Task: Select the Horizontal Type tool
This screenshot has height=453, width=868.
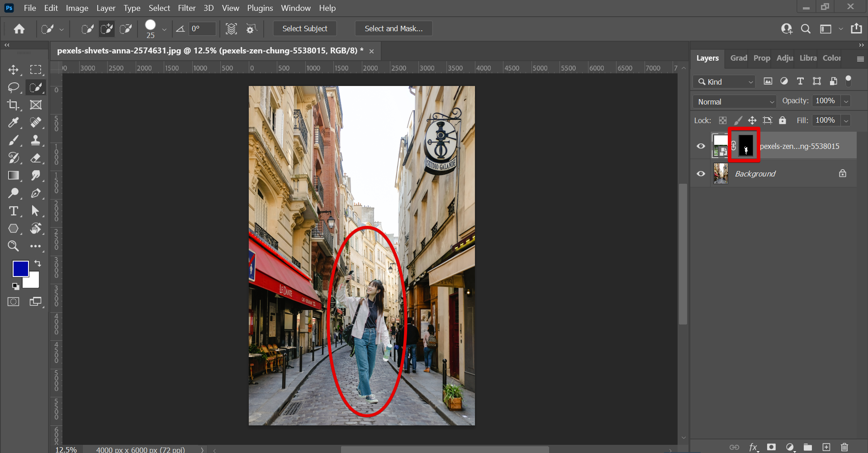Action: point(13,211)
